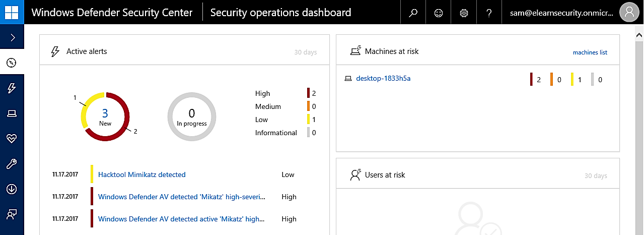Screen dimensions: 644x235
Task: Open the settings wrench icon in the sidebar
Action: (x=12, y=164)
